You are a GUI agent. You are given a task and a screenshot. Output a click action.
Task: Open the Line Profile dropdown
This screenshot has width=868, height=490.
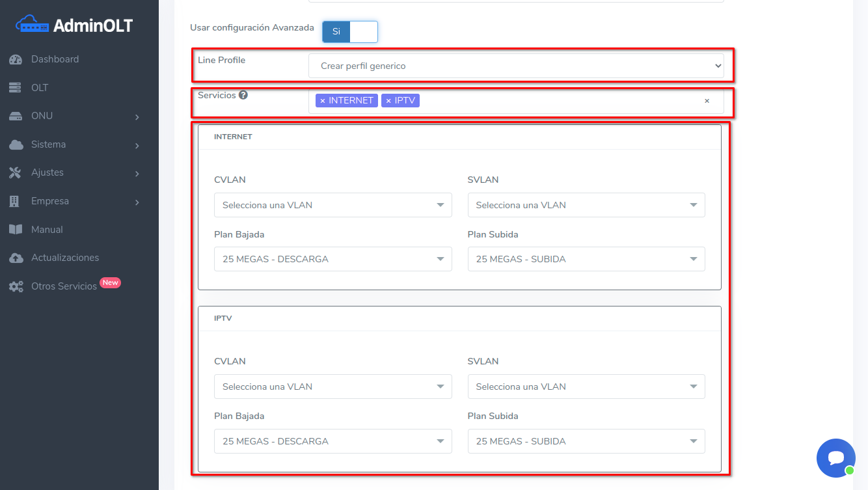click(x=516, y=66)
